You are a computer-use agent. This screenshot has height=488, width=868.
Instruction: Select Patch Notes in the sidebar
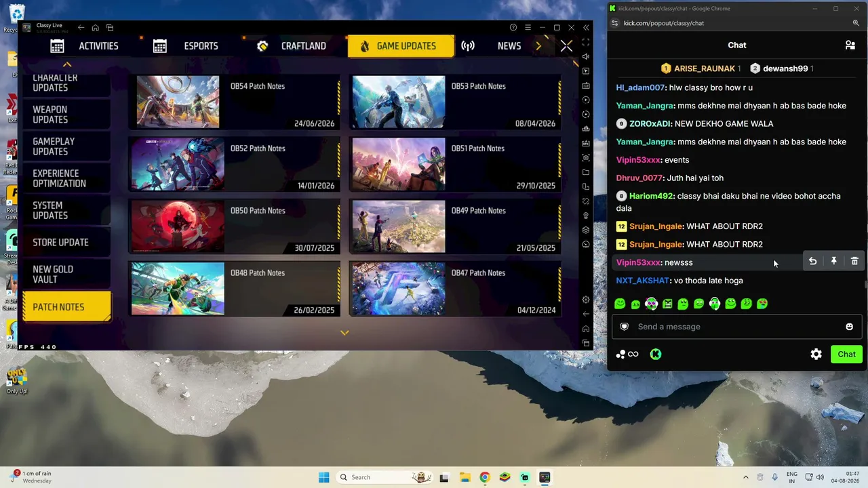pos(66,307)
